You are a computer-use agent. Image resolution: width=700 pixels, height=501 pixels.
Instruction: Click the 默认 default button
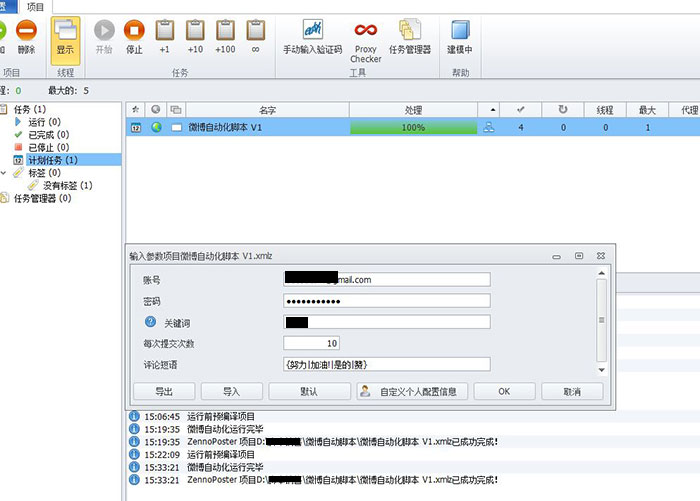(x=309, y=392)
